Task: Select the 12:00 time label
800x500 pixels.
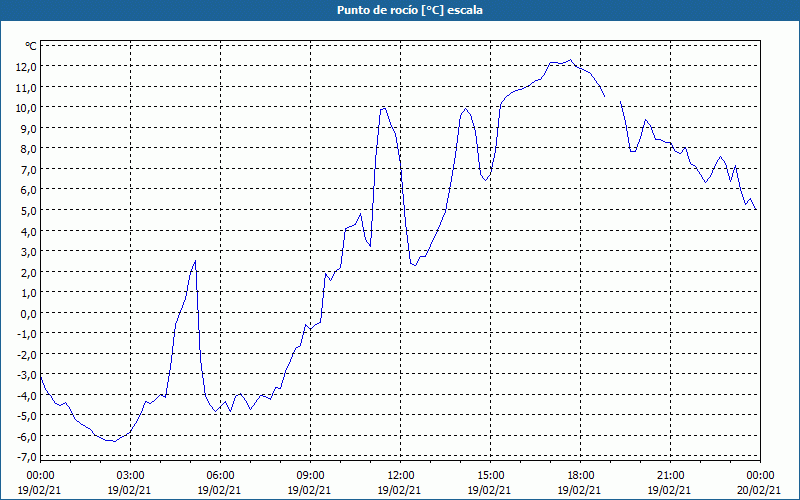Action: 401,476
